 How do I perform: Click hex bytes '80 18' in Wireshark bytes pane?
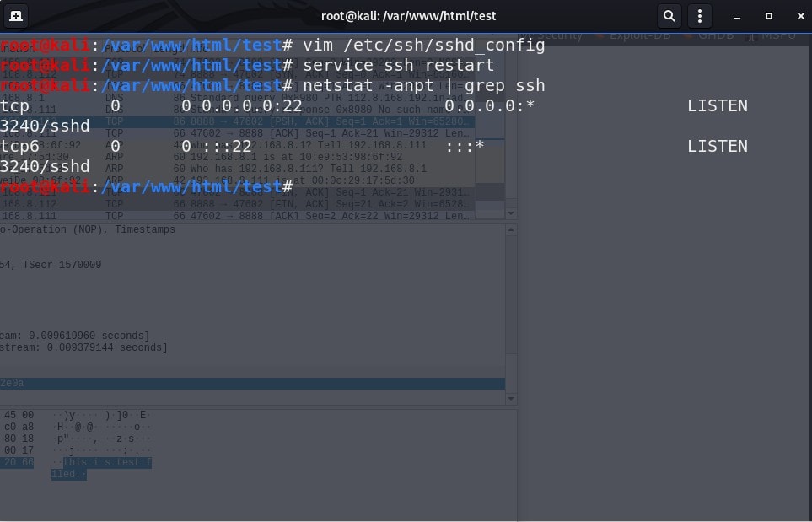tap(19, 439)
